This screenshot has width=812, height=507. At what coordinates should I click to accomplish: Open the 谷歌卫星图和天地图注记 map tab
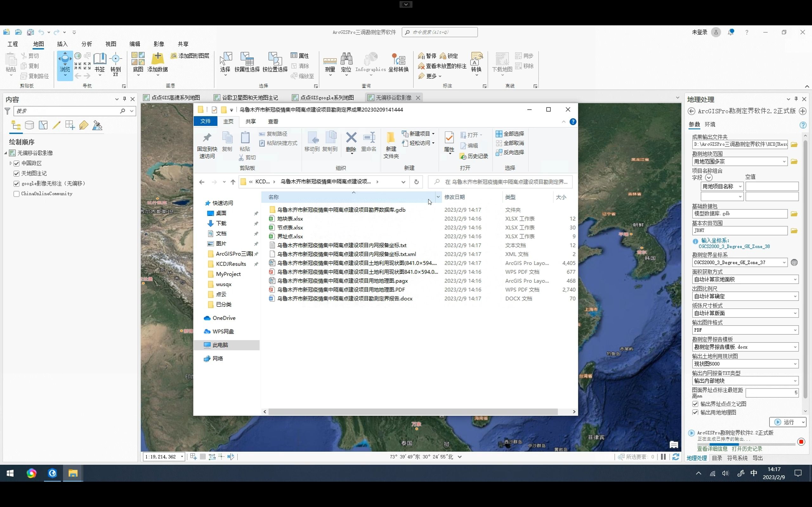coord(250,98)
